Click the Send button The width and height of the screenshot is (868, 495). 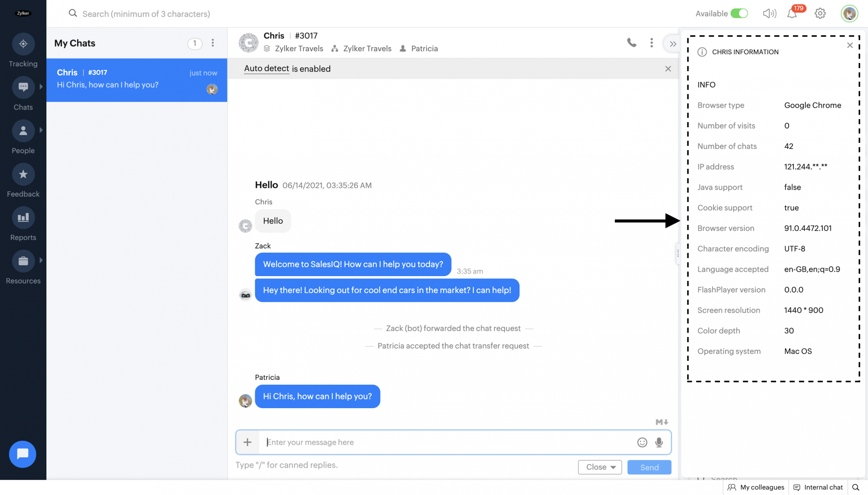pyautogui.click(x=649, y=467)
